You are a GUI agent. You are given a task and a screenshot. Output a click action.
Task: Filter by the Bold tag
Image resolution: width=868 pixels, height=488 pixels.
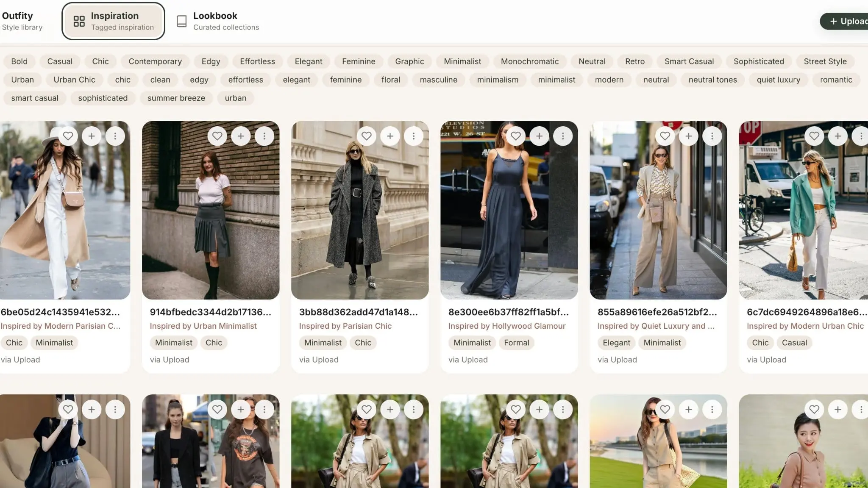pos(19,61)
